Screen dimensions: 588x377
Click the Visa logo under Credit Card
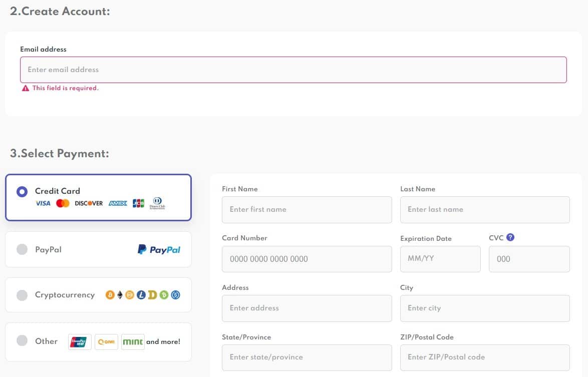(43, 203)
